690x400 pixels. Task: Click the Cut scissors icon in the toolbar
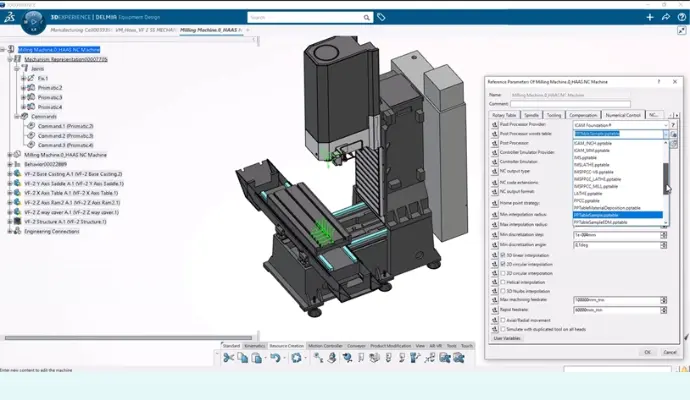click(x=228, y=358)
